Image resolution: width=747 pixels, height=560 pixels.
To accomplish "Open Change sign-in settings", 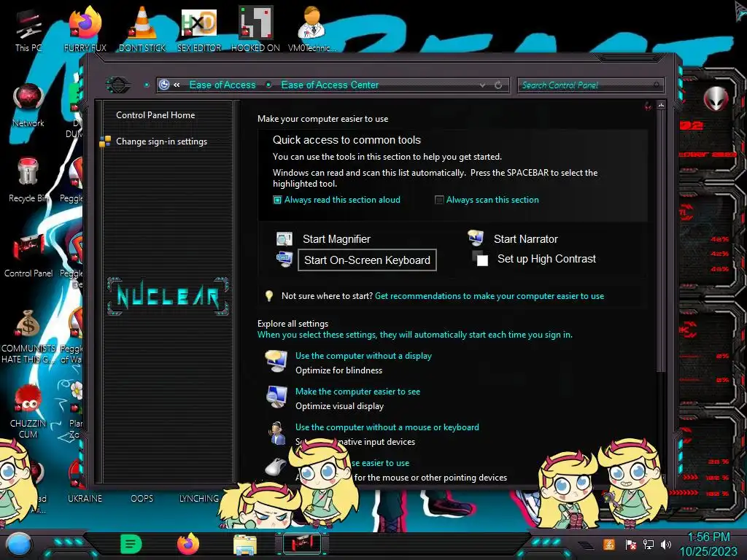I will (x=161, y=141).
